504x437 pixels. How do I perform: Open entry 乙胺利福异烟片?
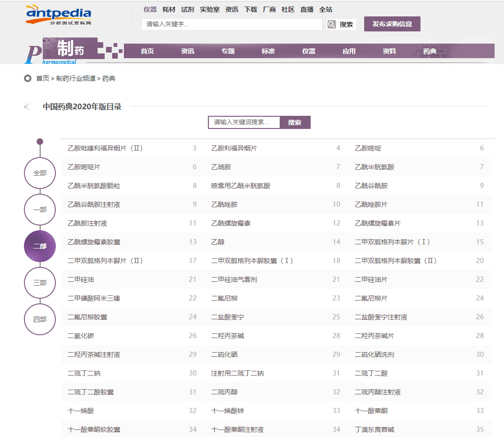tap(234, 148)
